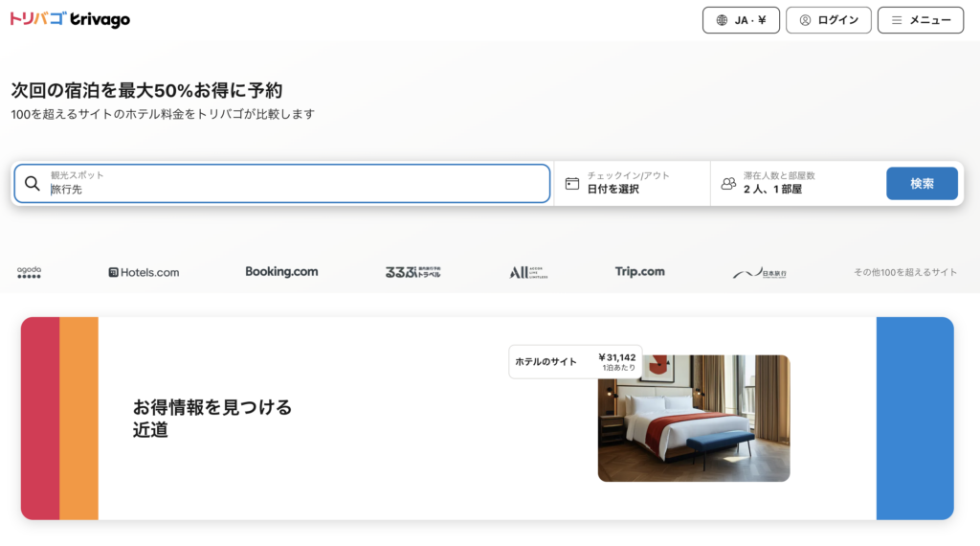Click the globe icon beside JA · ¥
This screenshot has width=980, height=546.
click(722, 20)
